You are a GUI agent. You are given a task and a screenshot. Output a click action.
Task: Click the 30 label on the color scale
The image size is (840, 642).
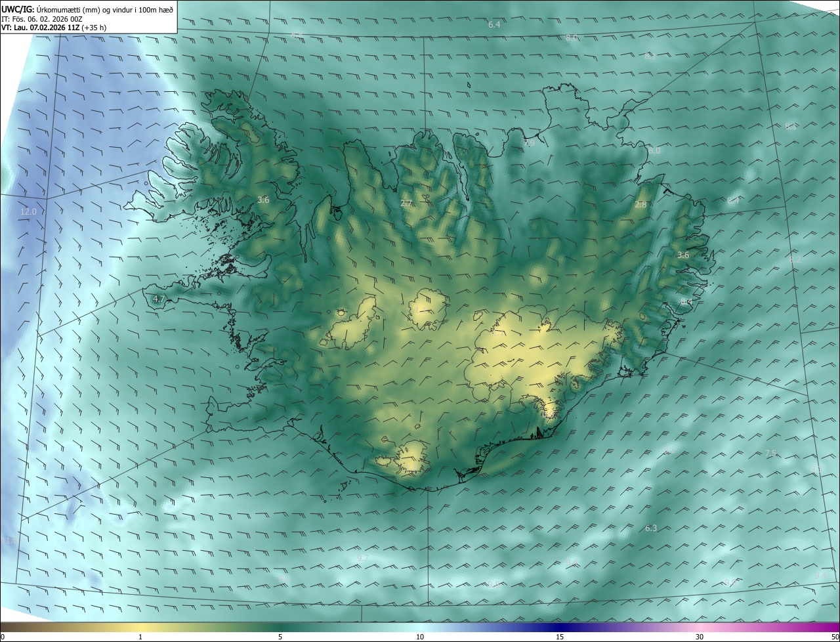coord(700,637)
